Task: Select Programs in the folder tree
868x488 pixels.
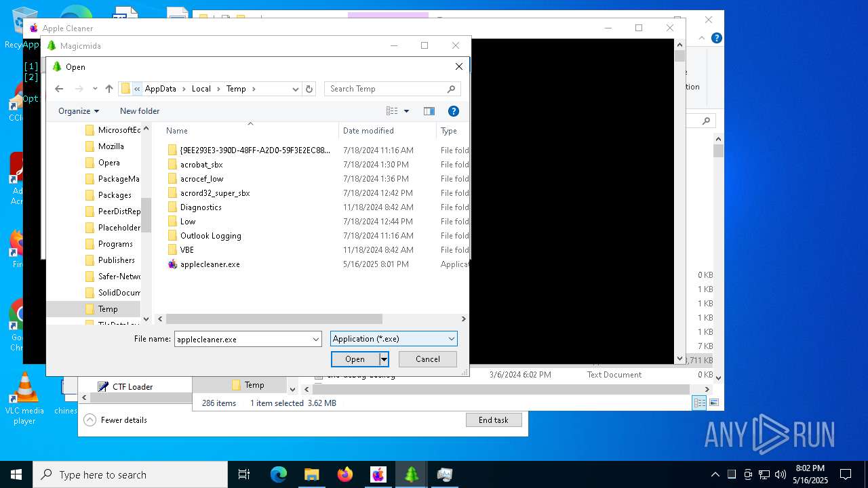Action: [x=115, y=244]
